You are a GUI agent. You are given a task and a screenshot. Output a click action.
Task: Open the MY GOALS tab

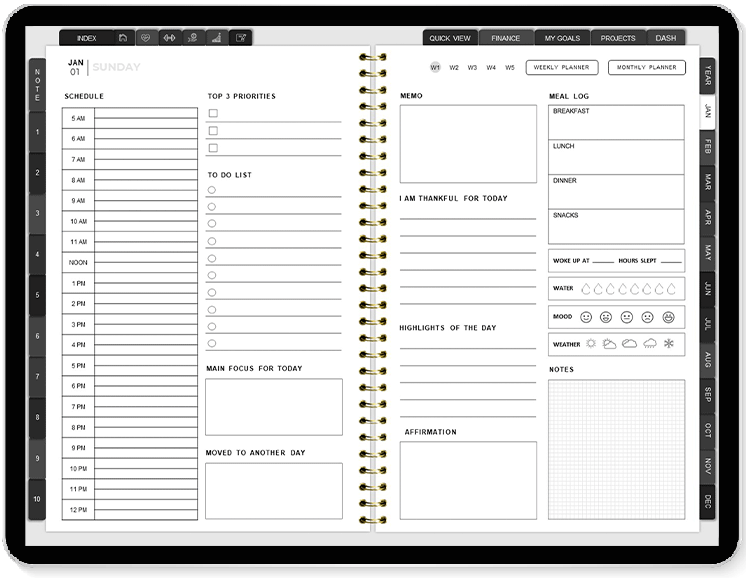561,38
